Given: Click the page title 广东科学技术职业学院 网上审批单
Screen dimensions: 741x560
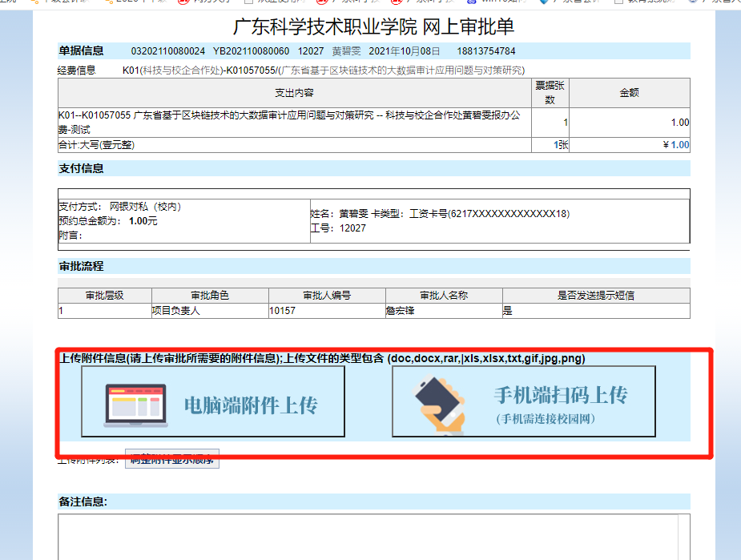Looking at the screenshot, I should pos(373,26).
